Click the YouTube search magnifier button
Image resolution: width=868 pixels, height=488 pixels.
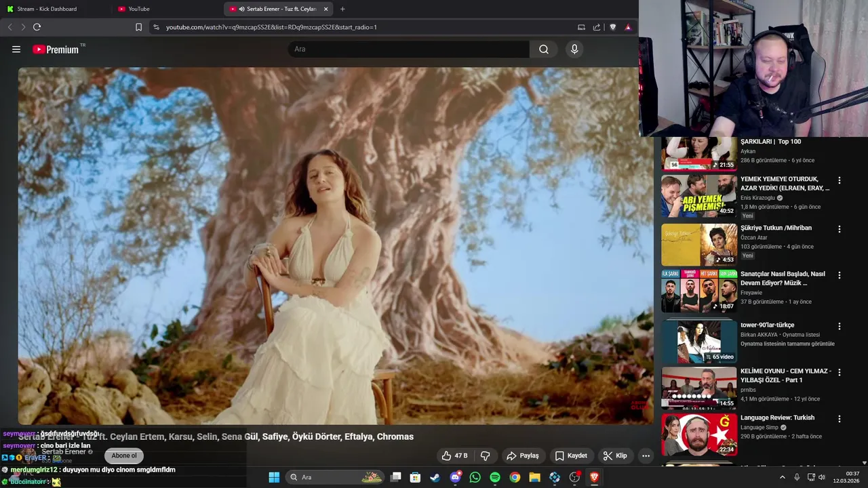click(x=544, y=49)
